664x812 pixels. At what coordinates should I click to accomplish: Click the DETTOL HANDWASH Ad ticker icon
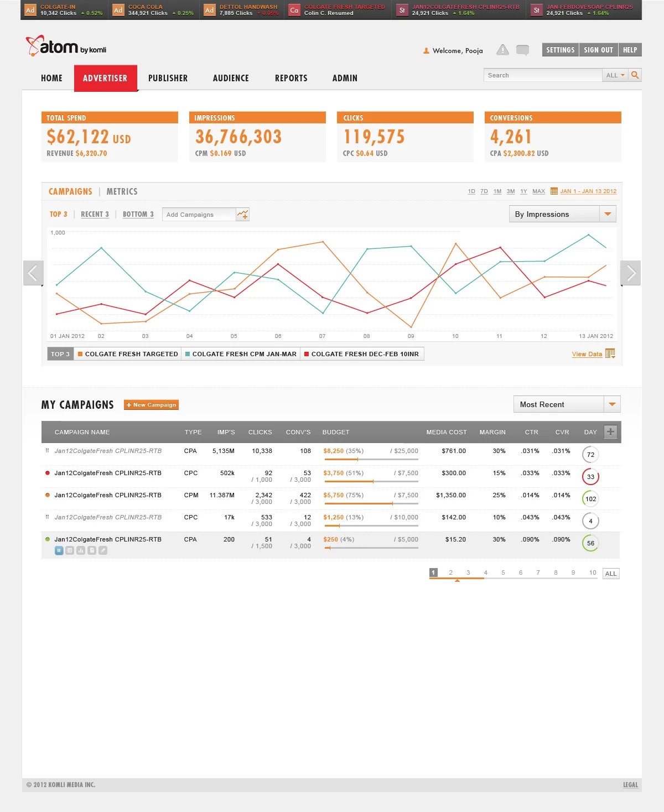(209, 10)
